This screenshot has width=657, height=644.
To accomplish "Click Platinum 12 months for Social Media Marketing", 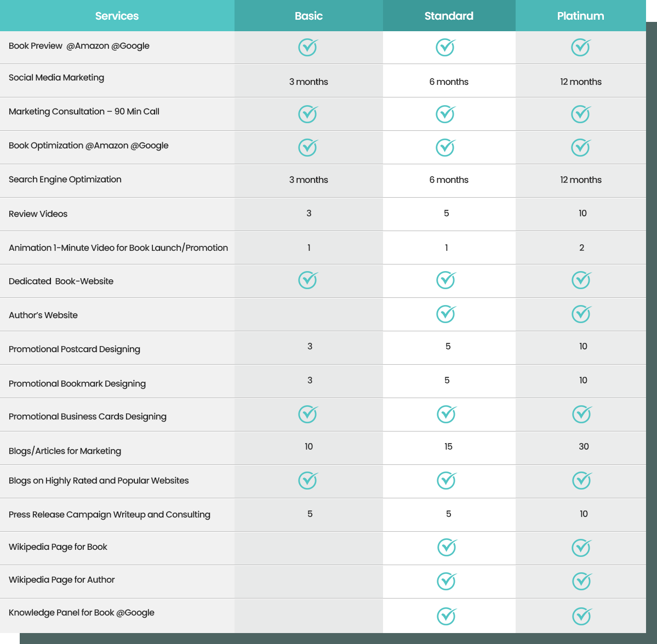I will 580,82.
